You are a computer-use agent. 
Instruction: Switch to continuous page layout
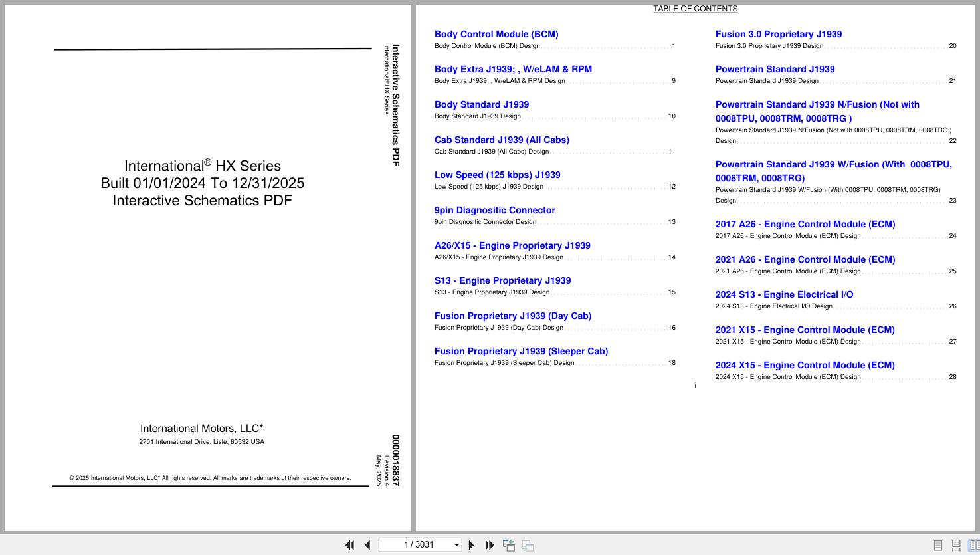click(956, 545)
